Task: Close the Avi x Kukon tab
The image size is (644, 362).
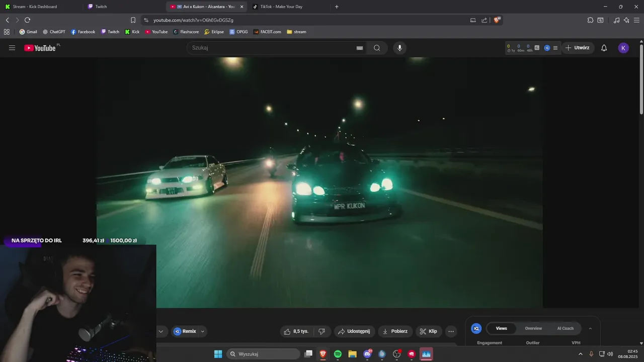Action: (x=242, y=7)
